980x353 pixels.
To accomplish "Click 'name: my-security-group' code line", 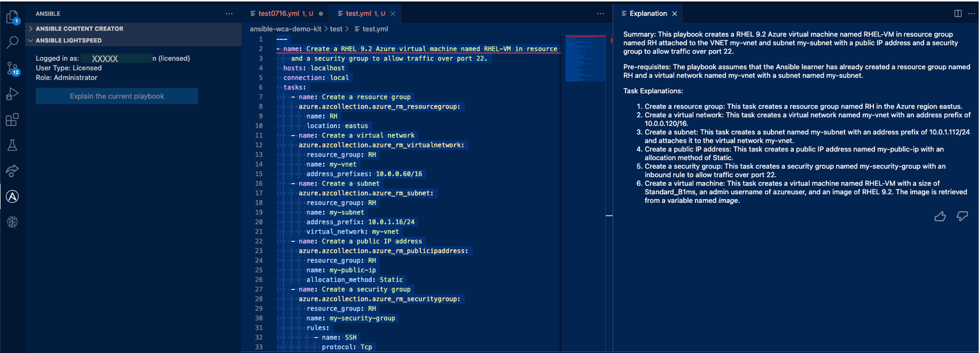I will point(351,318).
